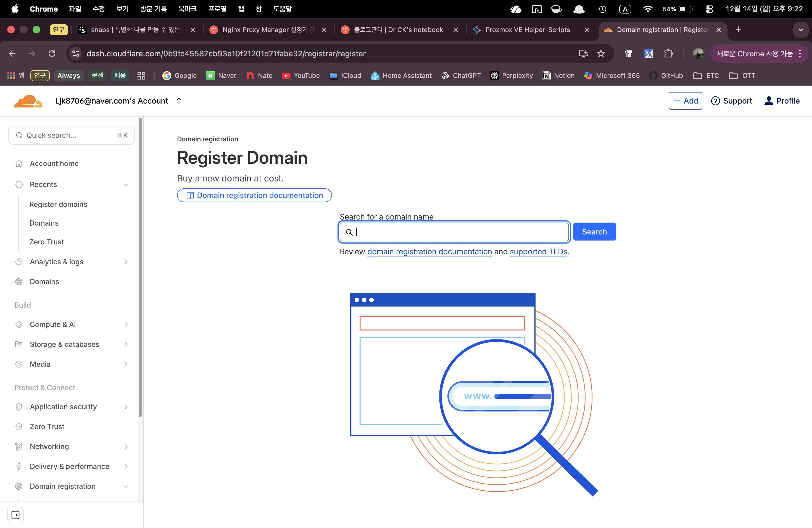
Task: Click the Google Translate icon
Action: point(648,54)
